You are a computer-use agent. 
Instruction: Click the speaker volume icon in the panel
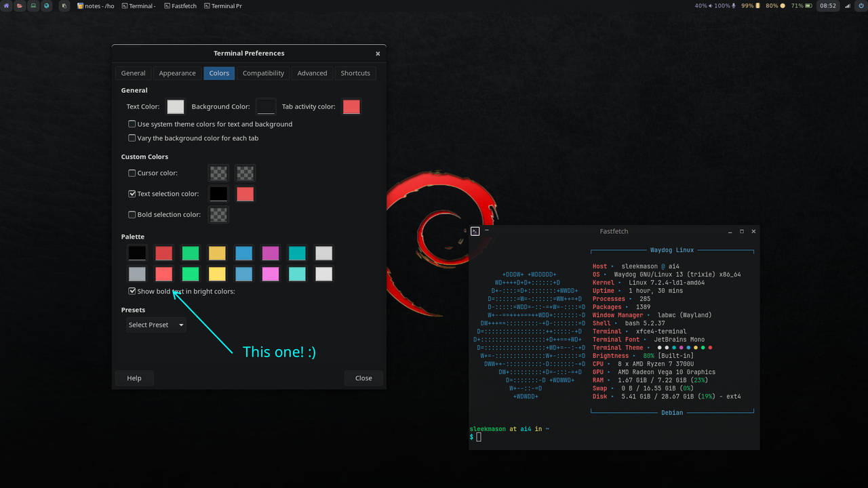point(711,5)
